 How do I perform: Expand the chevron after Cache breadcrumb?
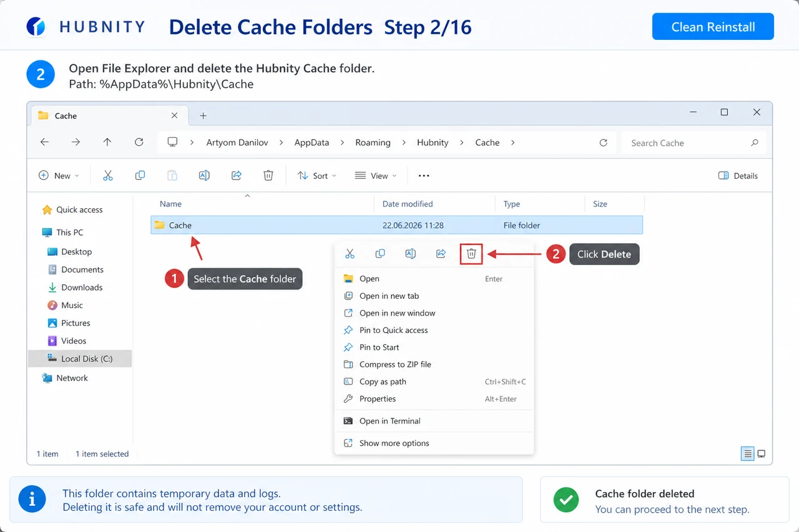click(x=513, y=142)
